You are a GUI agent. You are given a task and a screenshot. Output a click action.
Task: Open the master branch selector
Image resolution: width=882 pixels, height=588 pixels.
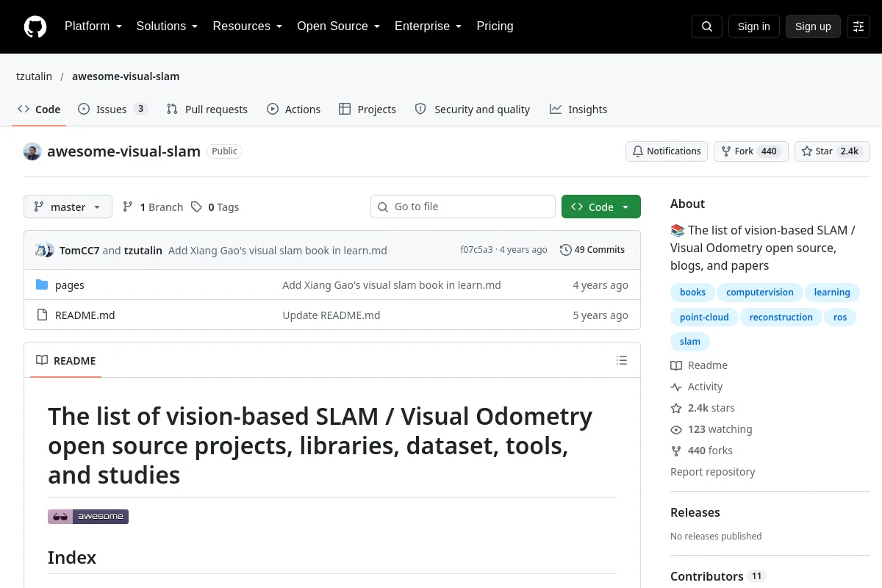[68, 207]
